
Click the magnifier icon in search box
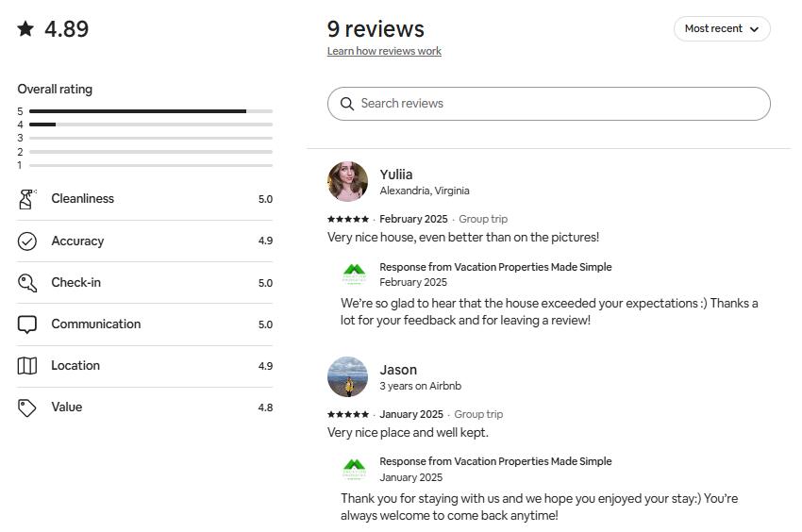tap(347, 104)
